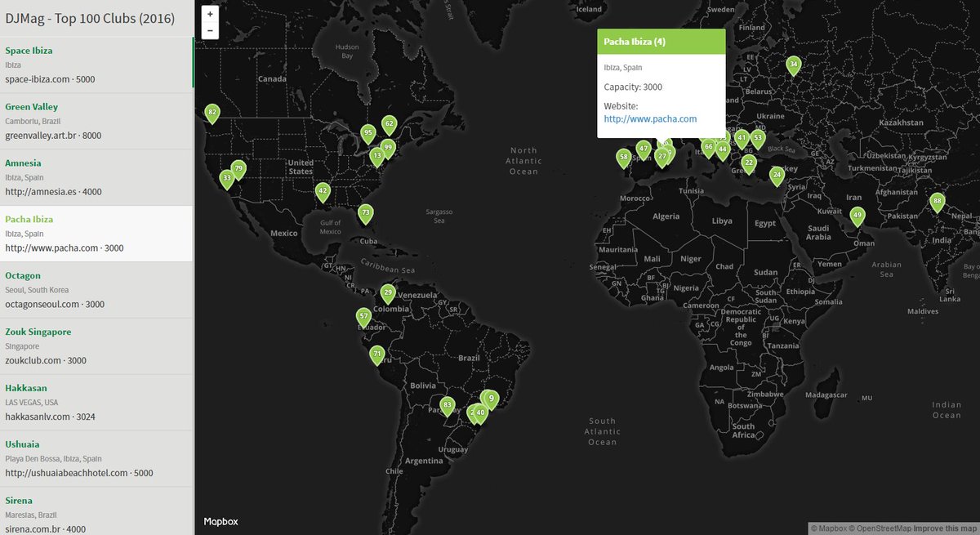Open the pacha.com link in popup
This screenshot has height=535, width=980.
tap(650, 119)
